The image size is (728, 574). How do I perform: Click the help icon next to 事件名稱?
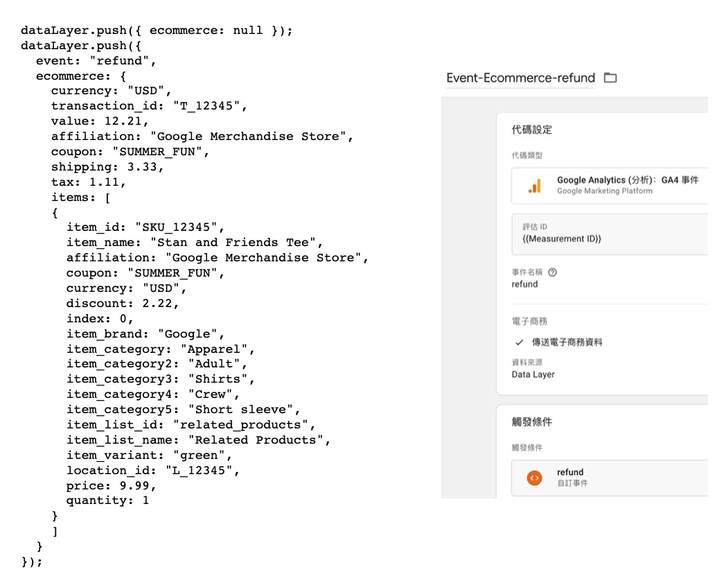coord(553,272)
